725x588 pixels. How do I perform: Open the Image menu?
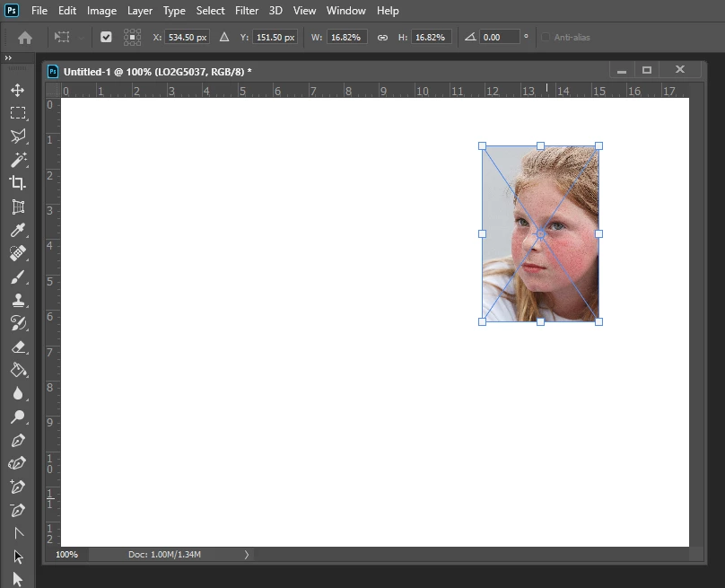[101, 10]
